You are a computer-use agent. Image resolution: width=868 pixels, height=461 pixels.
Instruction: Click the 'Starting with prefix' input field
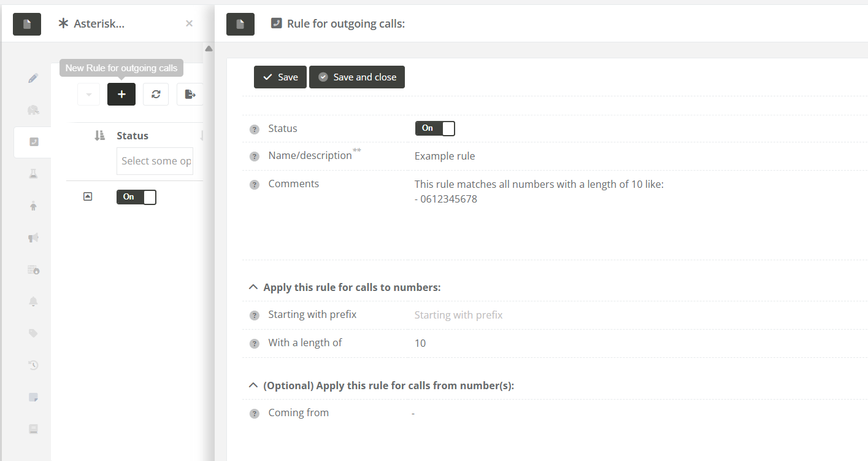[x=491, y=315]
